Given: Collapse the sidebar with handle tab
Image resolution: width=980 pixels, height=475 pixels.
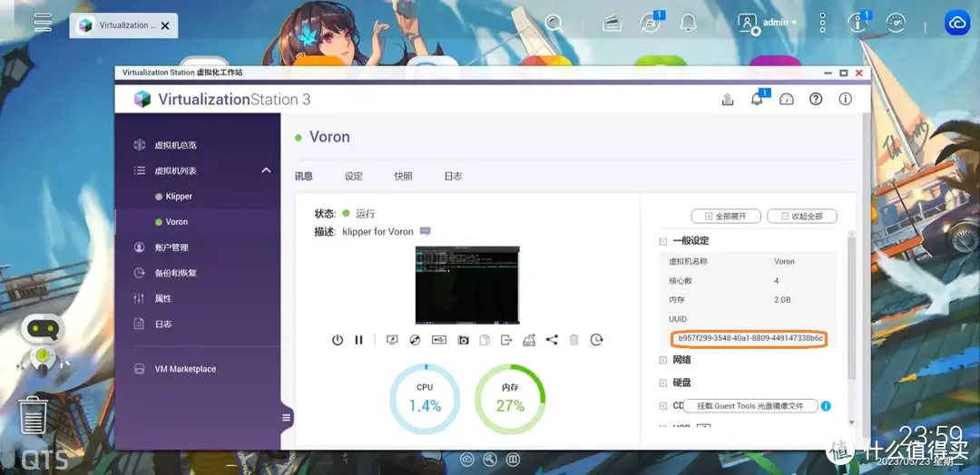Looking at the screenshot, I should [287, 418].
